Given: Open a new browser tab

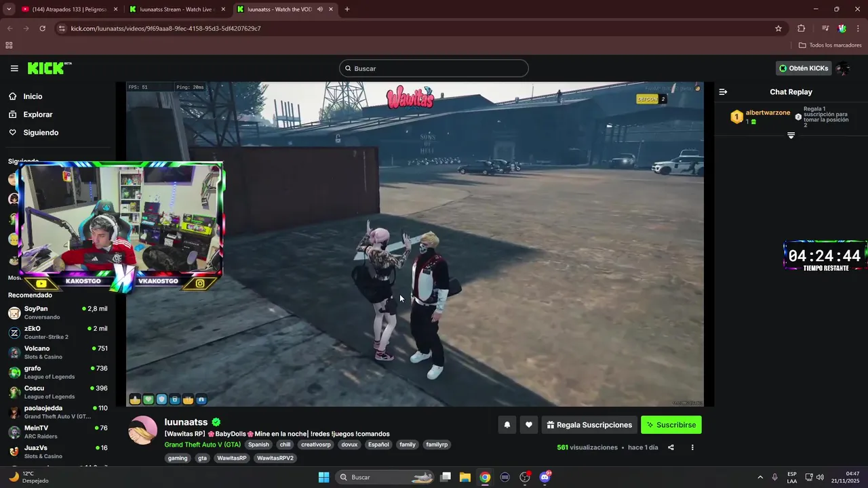Looking at the screenshot, I should point(347,9).
